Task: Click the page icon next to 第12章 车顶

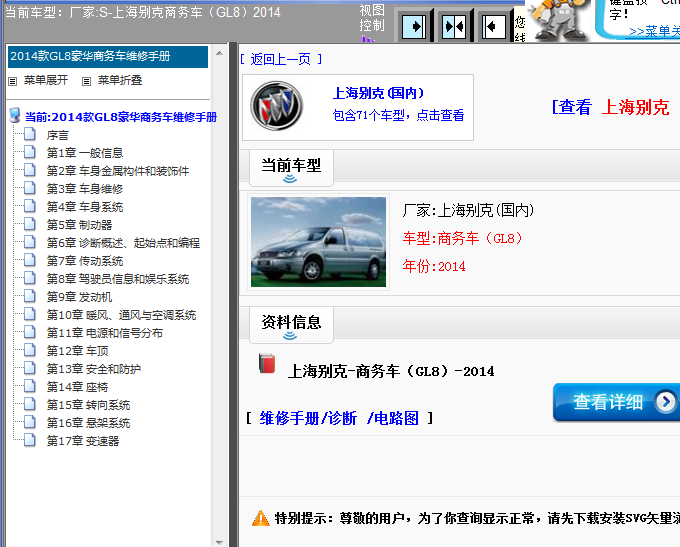Action: [29, 350]
